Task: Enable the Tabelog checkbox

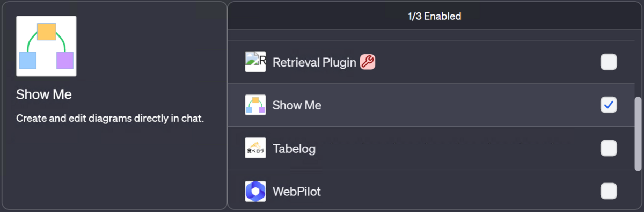Action: [x=609, y=148]
